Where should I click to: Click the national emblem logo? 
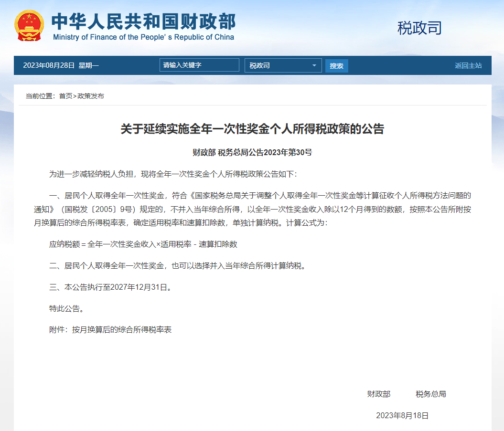[x=29, y=25]
